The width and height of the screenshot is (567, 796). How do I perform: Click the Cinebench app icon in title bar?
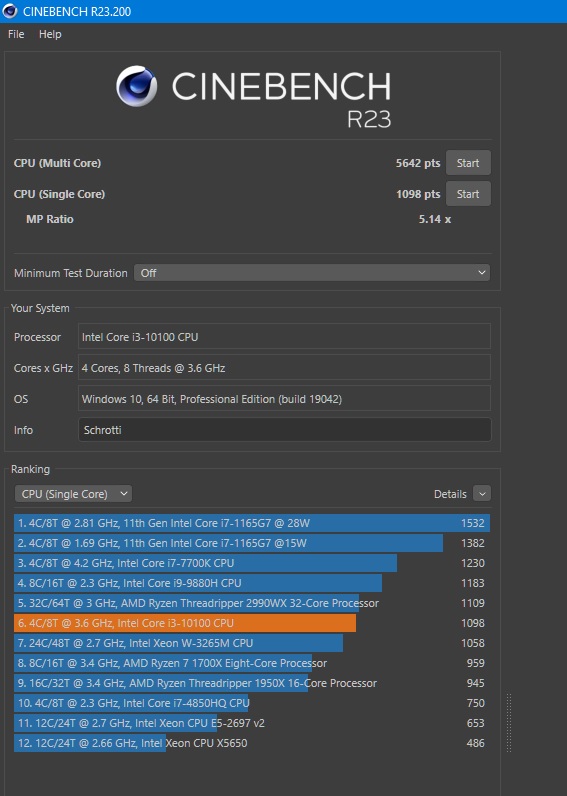[10, 11]
